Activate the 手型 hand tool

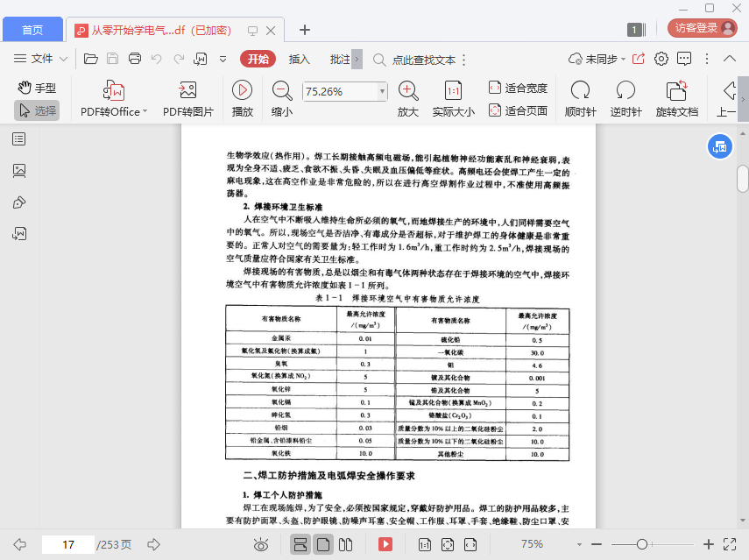pyautogui.click(x=37, y=88)
